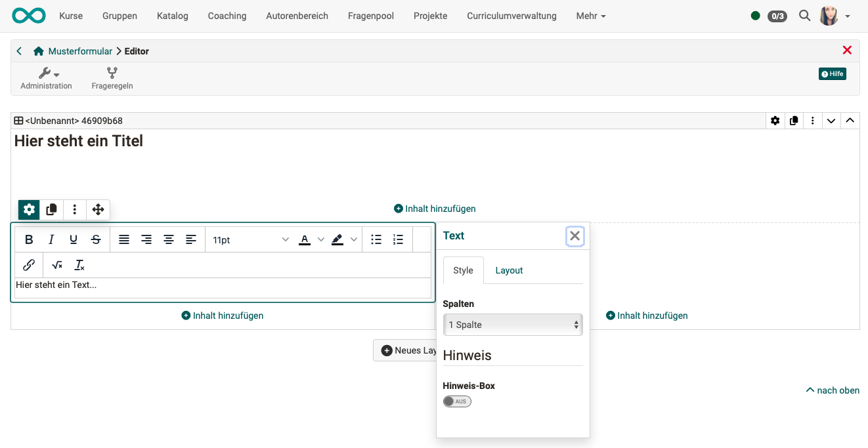
Task: Switch to the Layout tab in the Text panel
Action: 509,270
